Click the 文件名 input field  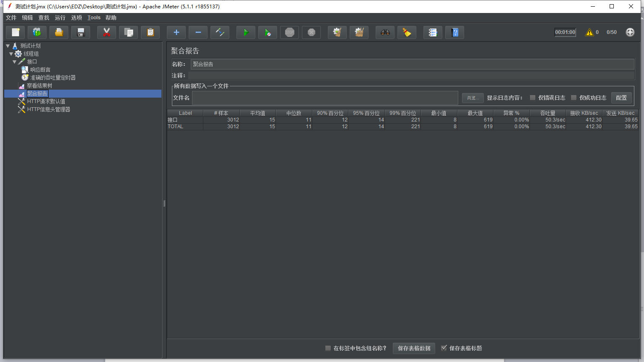pos(325,98)
